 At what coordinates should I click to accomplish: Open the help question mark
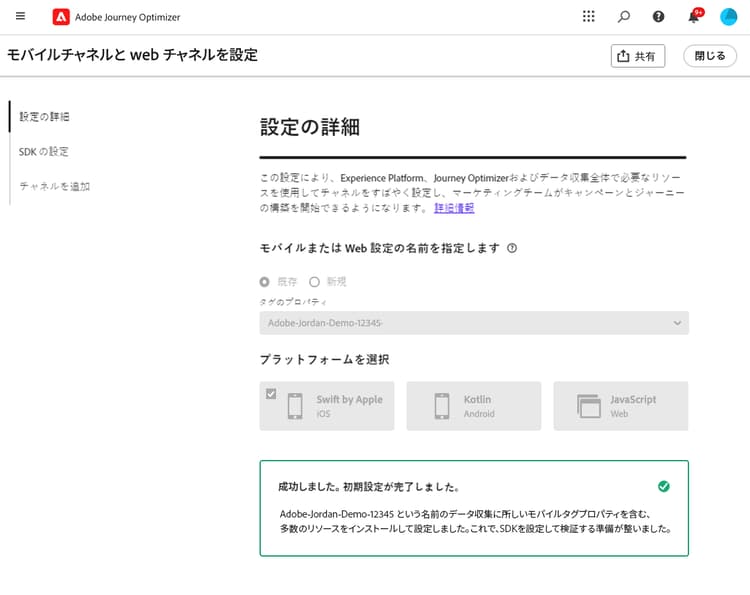coord(658,17)
